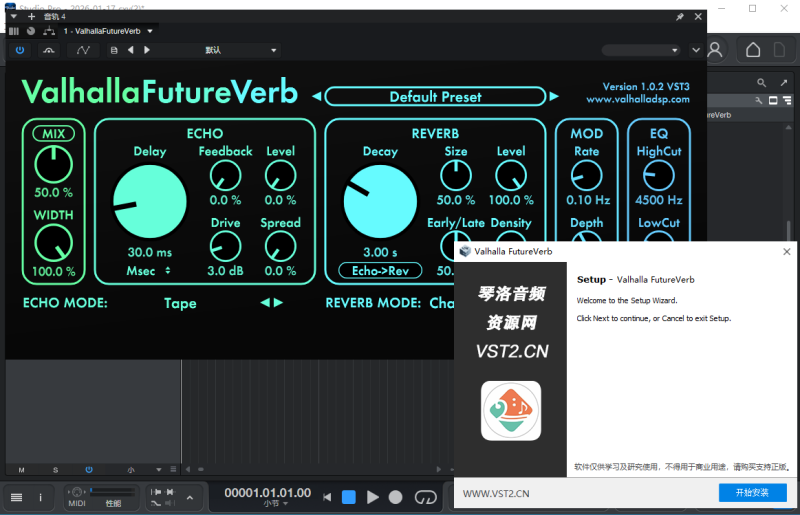The width and height of the screenshot is (800, 515).
Task: Solo the track with S button
Action: [55, 470]
